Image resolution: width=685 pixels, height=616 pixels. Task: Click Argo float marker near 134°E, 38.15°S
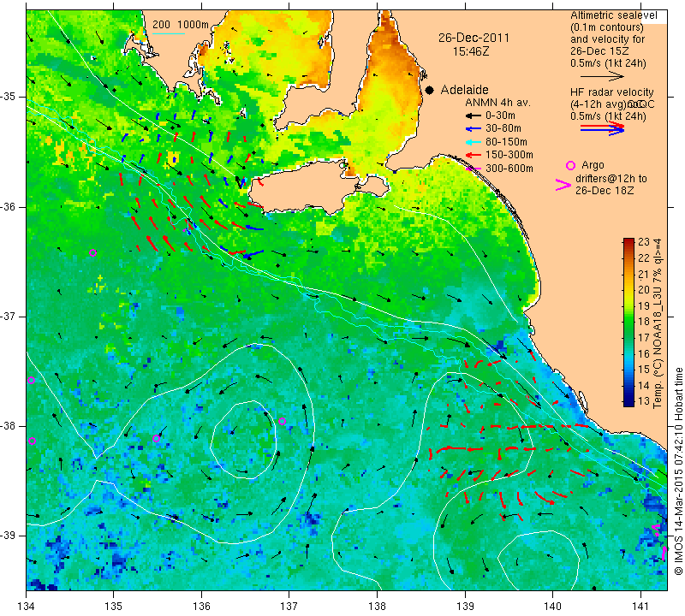tap(32, 441)
